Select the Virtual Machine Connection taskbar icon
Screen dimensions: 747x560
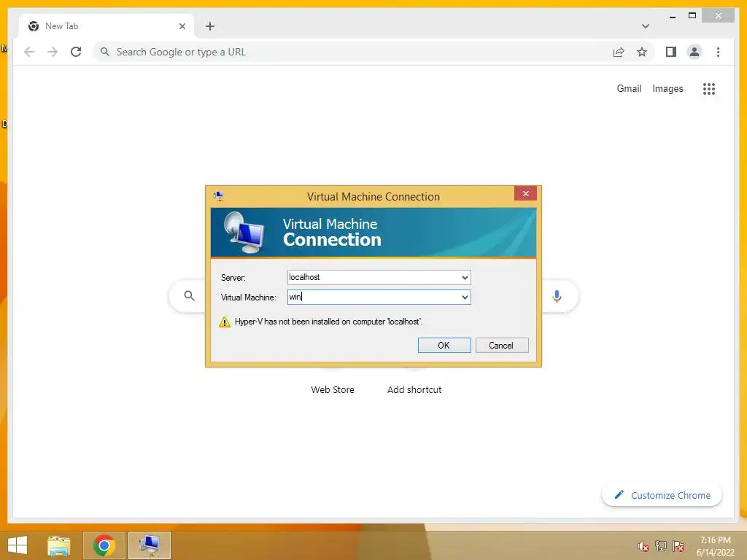pyautogui.click(x=149, y=545)
